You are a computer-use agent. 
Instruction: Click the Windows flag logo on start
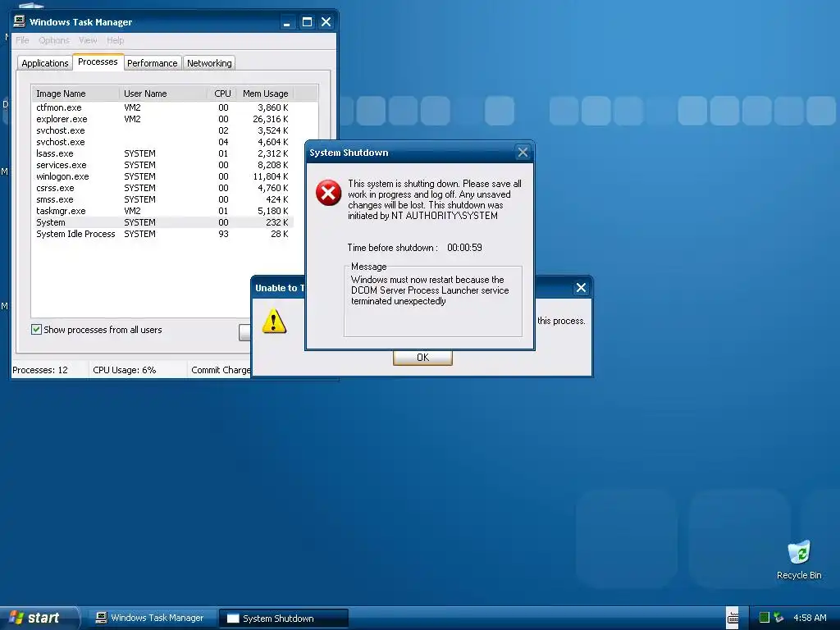point(16,618)
